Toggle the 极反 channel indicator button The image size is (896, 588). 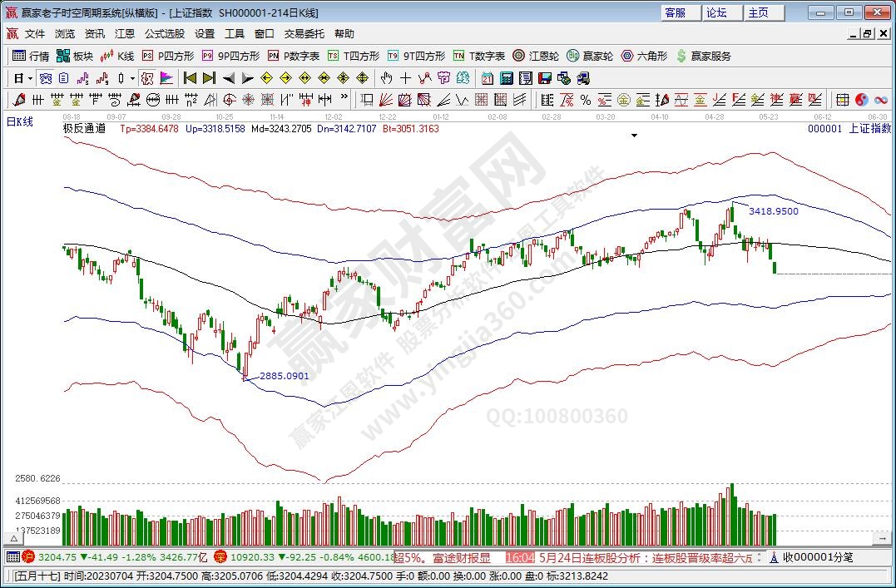click(x=147, y=78)
